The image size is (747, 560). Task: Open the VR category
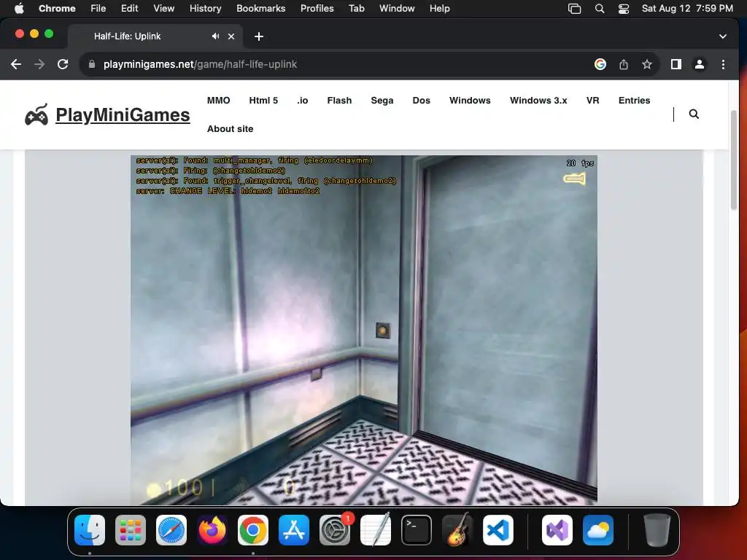pos(592,101)
